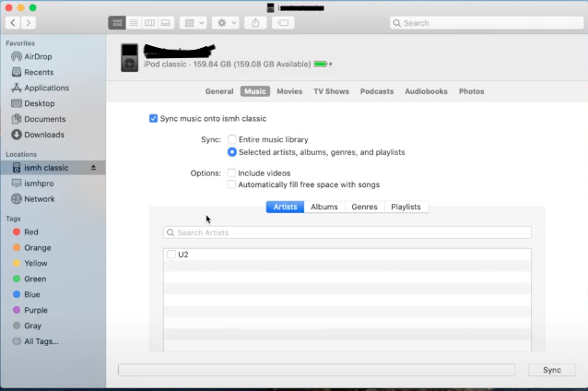The width and height of the screenshot is (588, 391).
Task: Open the group-by arrange dropdown
Action: 193,22
